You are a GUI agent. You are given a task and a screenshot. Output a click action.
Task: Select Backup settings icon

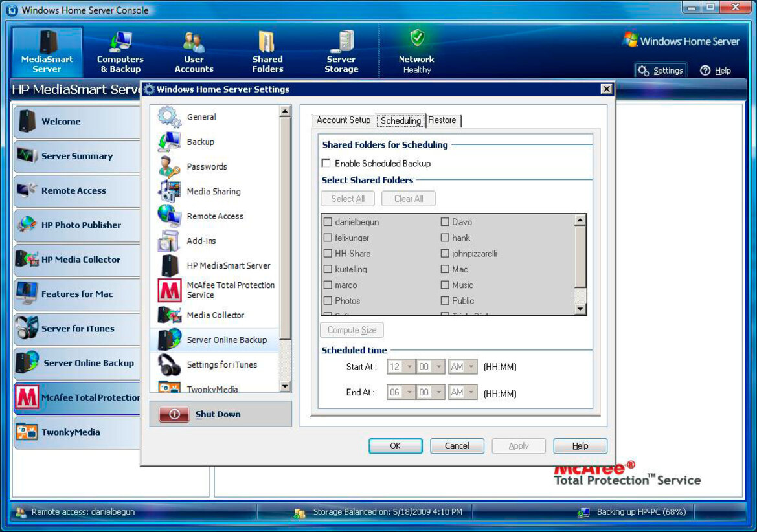[x=169, y=142]
